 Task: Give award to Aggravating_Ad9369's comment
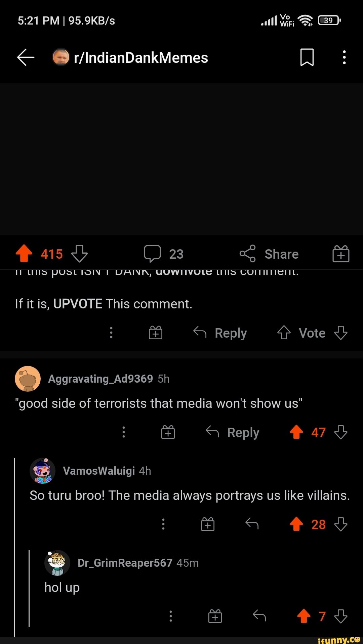click(x=168, y=432)
